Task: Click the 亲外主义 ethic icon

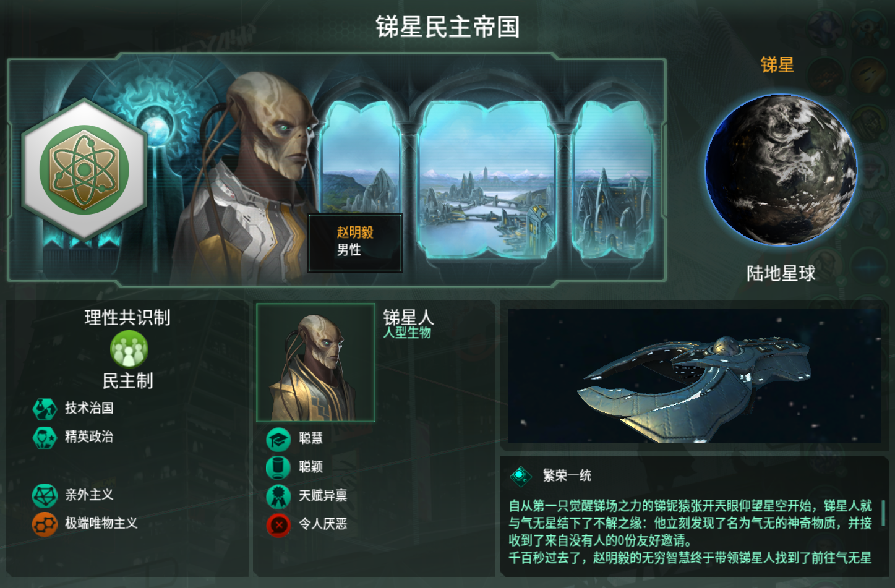Action: 45,495
